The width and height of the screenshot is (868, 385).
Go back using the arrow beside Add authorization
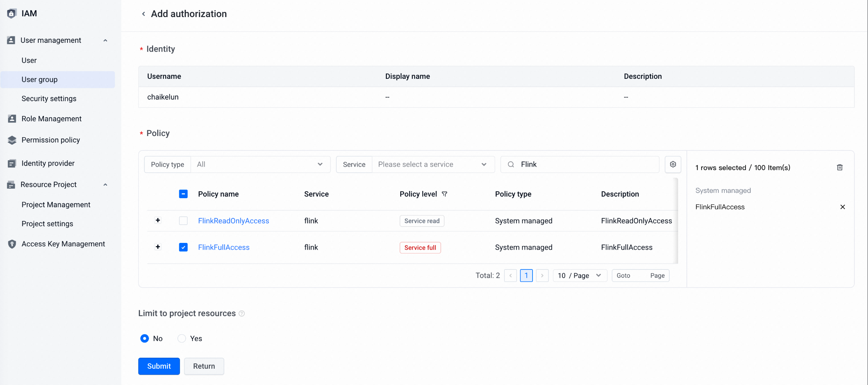click(143, 14)
